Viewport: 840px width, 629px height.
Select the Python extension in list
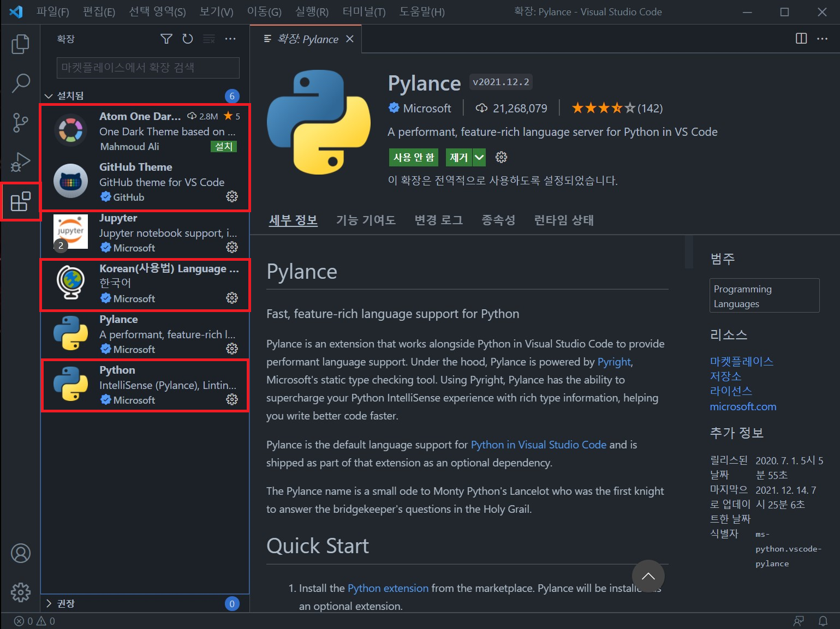click(145, 385)
